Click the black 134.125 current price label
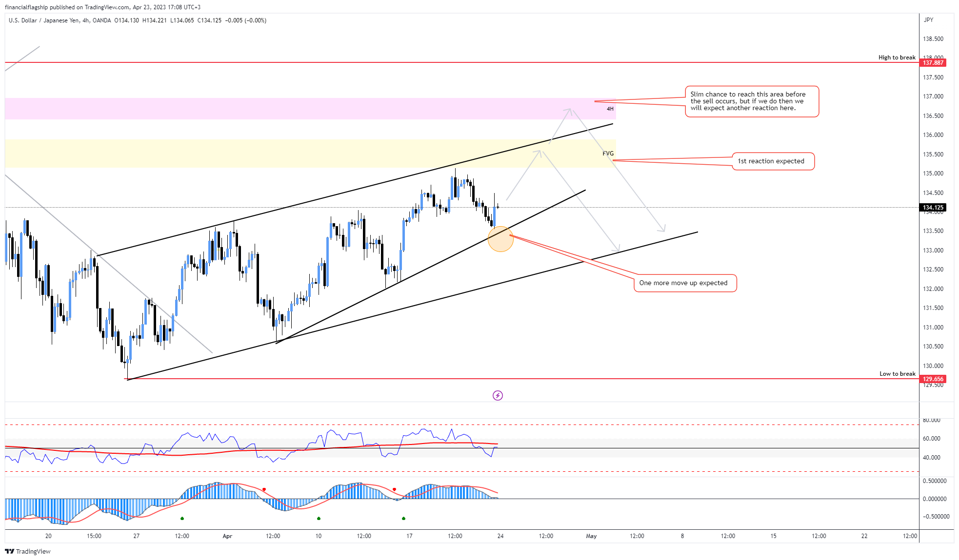Screen dimensions: 959x560 click(x=933, y=208)
